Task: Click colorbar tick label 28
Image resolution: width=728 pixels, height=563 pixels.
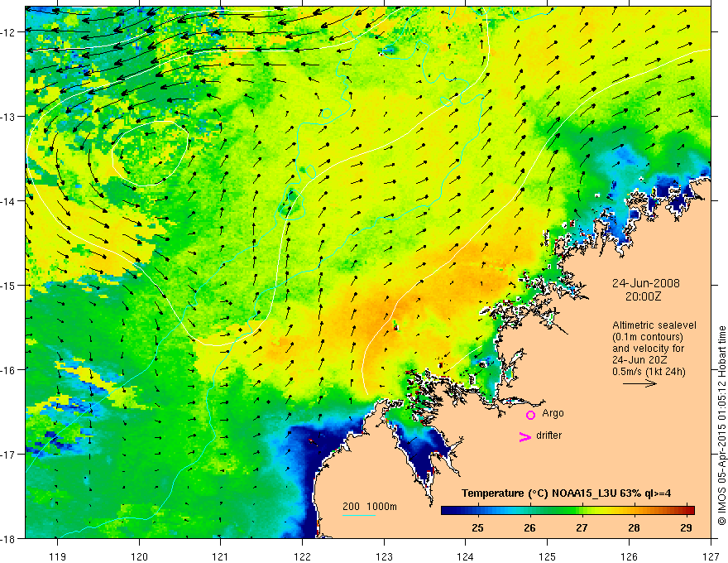Action: [634, 527]
